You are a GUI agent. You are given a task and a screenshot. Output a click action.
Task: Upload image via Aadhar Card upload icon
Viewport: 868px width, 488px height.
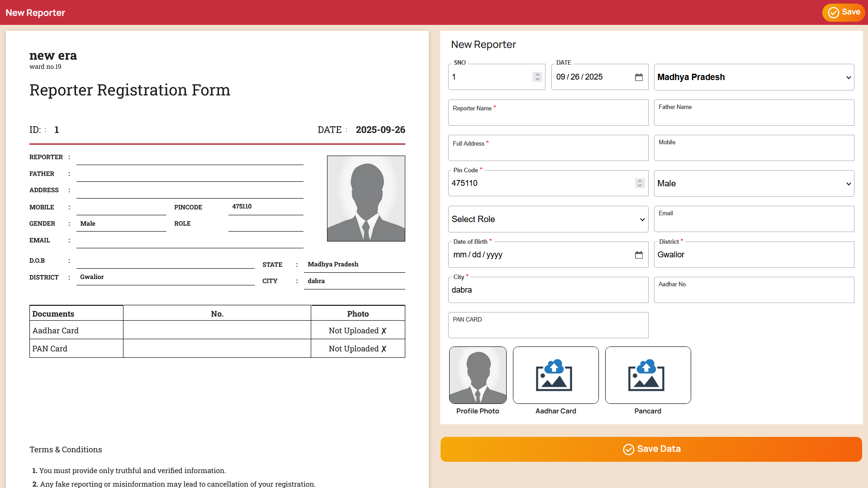point(555,375)
